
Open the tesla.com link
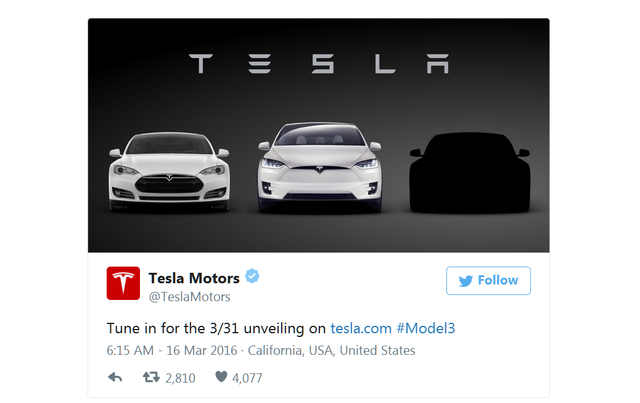[x=359, y=328]
